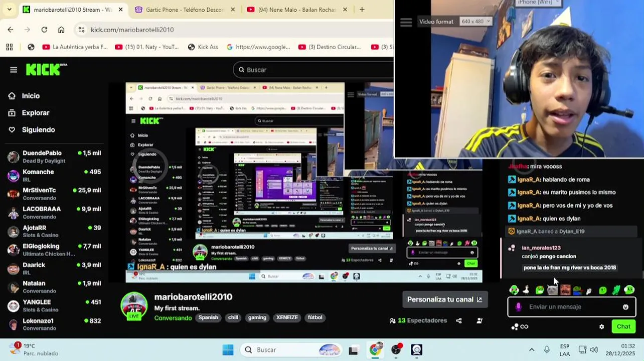This screenshot has height=361, width=644.
Task: Open the '(3) Destino Circular' bookmark
Action: coord(330,47)
